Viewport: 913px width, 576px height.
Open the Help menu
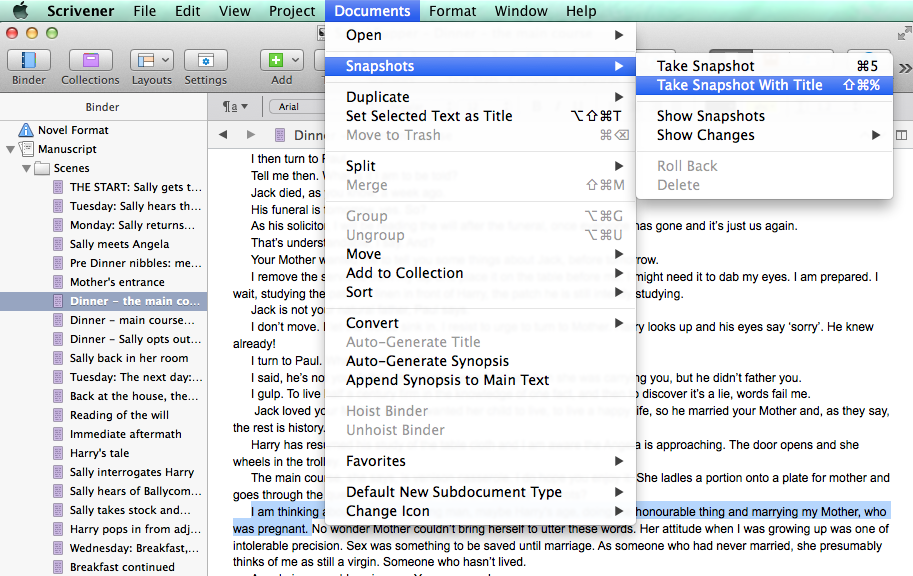pyautogui.click(x=581, y=11)
